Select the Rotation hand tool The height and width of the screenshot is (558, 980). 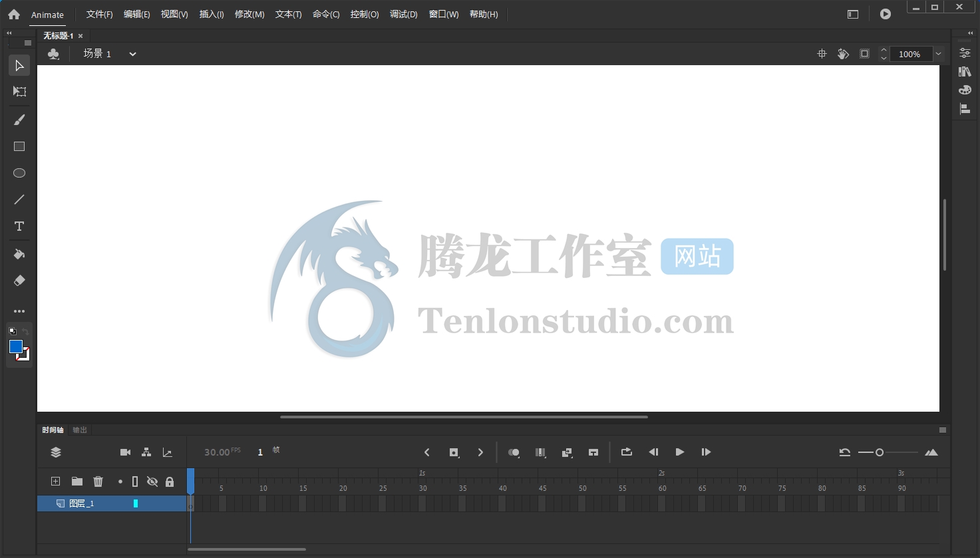tap(843, 54)
